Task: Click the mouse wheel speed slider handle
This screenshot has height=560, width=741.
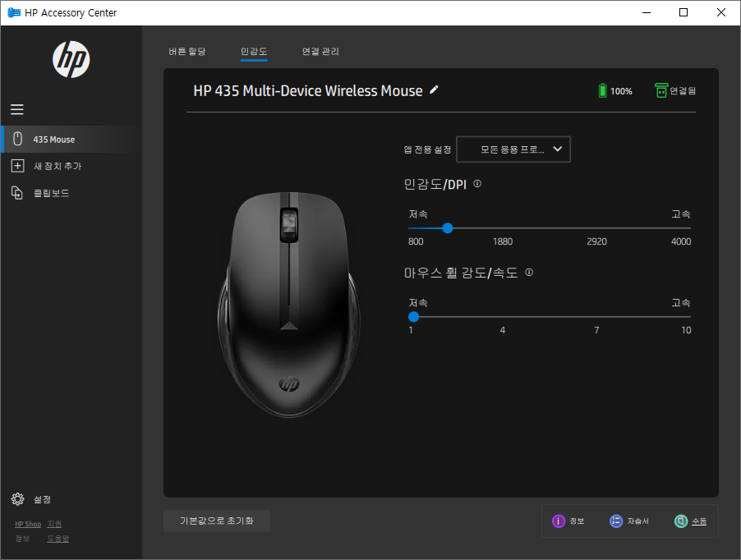Action: pyautogui.click(x=413, y=317)
